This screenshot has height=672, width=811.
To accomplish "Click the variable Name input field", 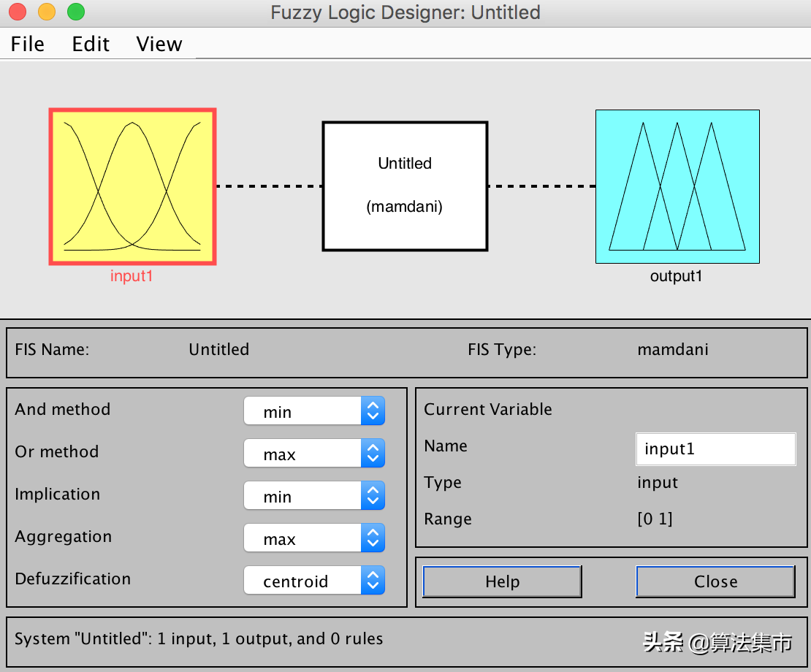I will 716,449.
